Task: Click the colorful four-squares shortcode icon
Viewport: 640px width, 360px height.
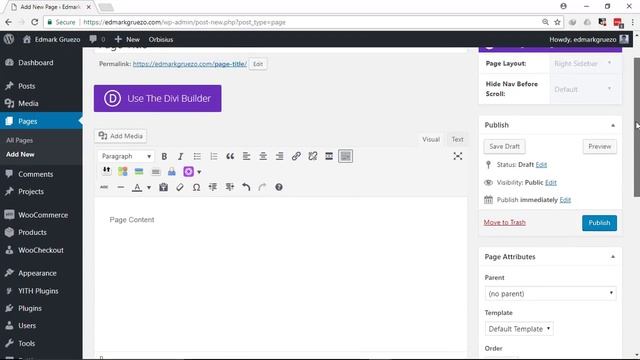Action: pos(122,172)
